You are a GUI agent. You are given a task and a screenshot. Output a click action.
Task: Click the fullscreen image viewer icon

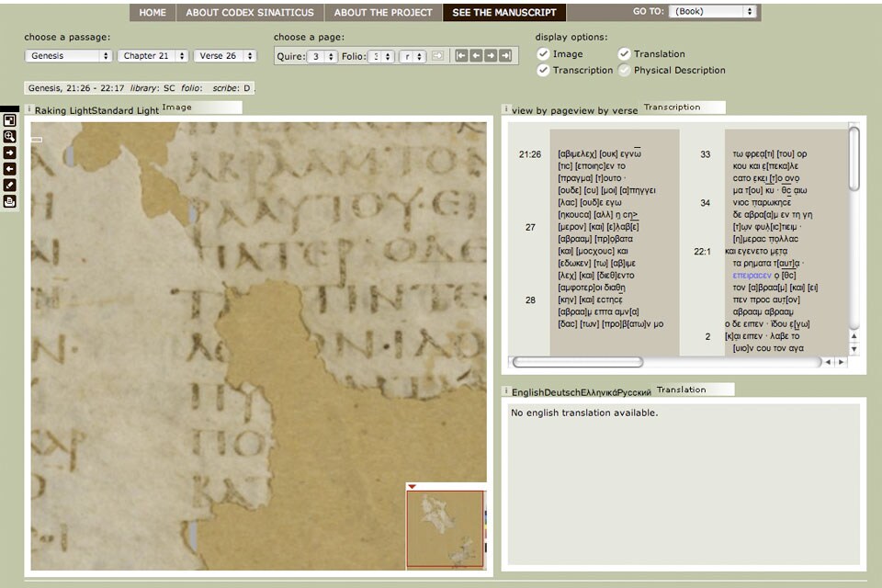9,119
